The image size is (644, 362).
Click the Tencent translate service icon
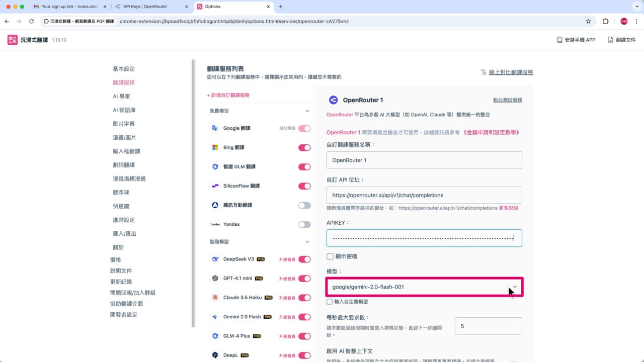(x=215, y=205)
